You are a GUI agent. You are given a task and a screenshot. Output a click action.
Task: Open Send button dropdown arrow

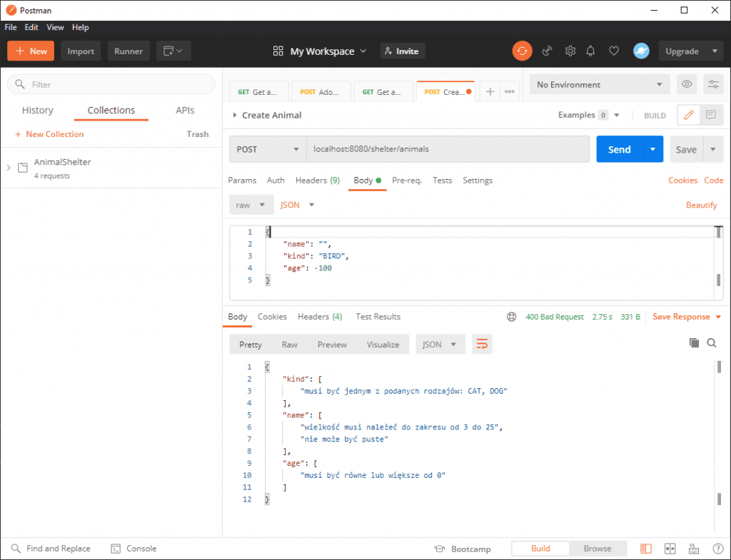652,149
